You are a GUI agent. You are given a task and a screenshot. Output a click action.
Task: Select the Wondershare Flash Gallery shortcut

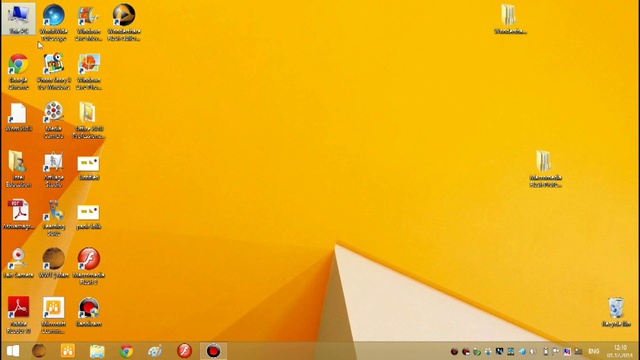pos(124,22)
